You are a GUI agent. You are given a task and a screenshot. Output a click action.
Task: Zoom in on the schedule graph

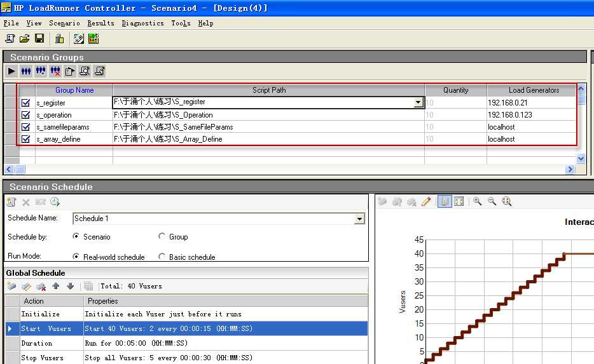coord(478,201)
